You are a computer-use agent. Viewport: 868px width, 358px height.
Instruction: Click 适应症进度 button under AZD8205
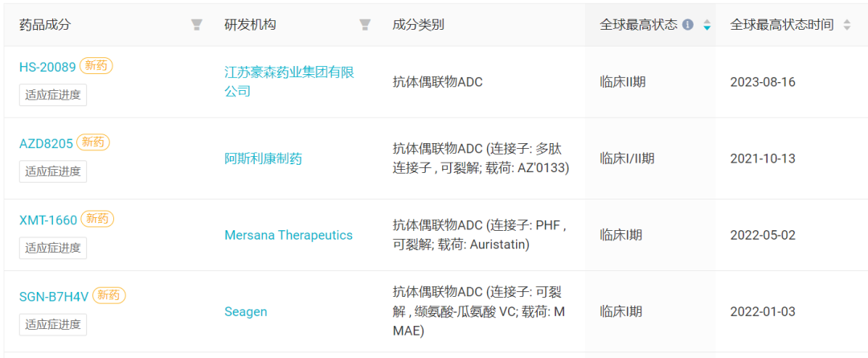tap(53, 171)
